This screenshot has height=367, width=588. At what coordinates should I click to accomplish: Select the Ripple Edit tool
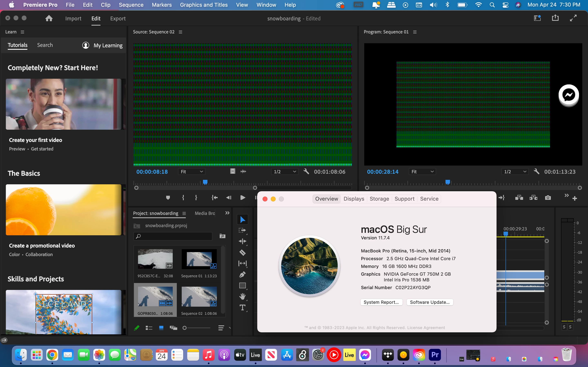242,241
